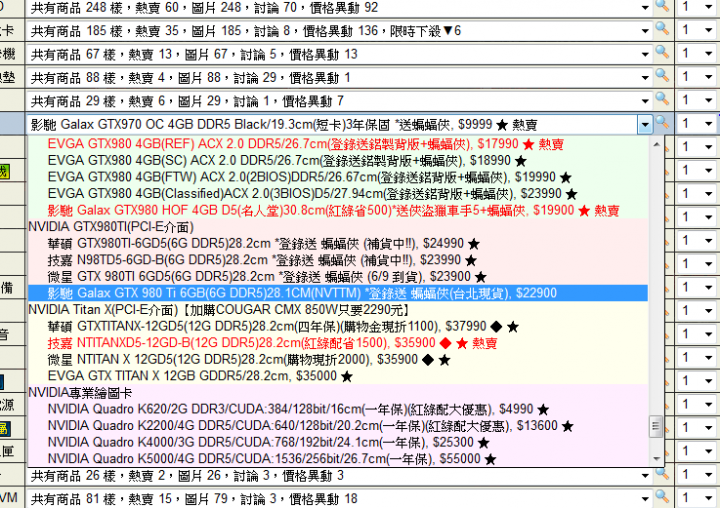Click magnifier icon beside the 88 樣 row

pos(662,75)
